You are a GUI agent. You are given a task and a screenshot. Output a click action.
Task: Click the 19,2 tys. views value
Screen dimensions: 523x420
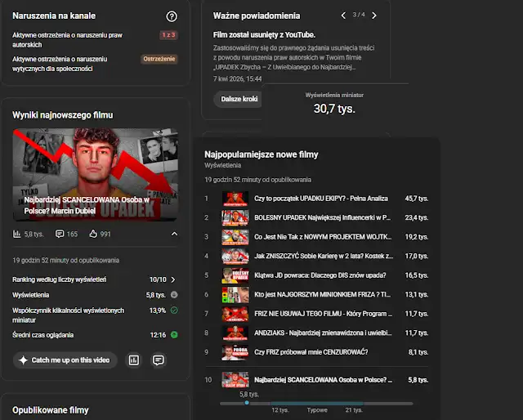pos(417,237)
